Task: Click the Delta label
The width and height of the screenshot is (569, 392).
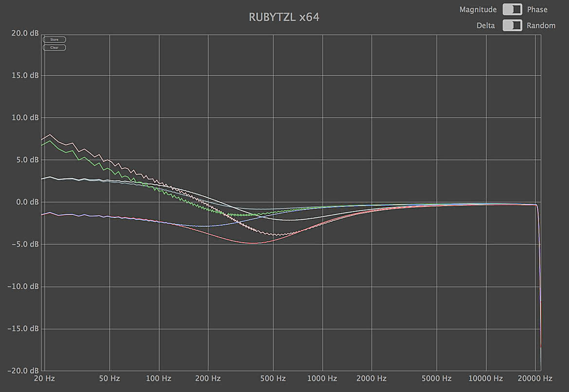Action: click(x=485, y=26)
